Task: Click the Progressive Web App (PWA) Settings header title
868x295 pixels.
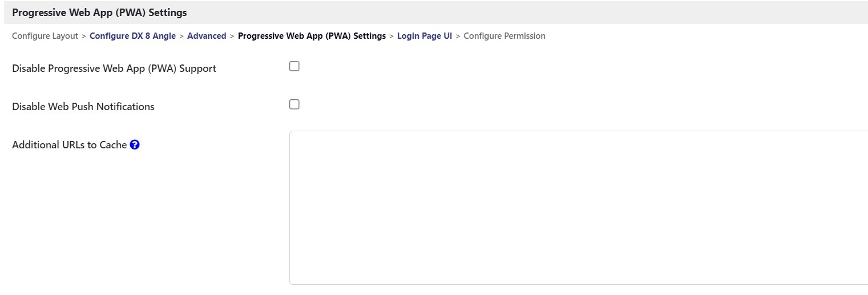Action: click(99, 12)
